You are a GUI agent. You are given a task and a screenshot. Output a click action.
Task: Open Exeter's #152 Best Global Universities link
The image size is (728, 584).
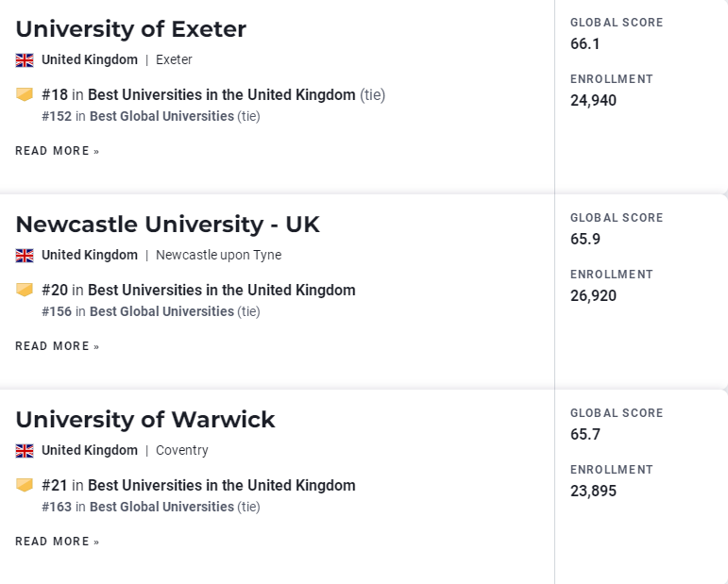pyautogui.click(x=161, y=116)
